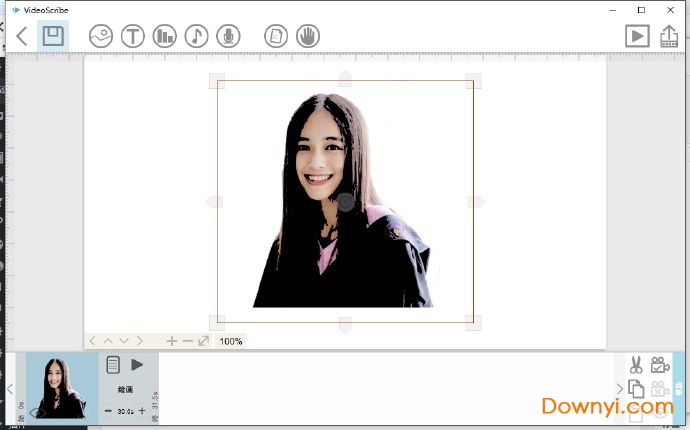Click the 30.0s draw time value

[x=125, y=412]
